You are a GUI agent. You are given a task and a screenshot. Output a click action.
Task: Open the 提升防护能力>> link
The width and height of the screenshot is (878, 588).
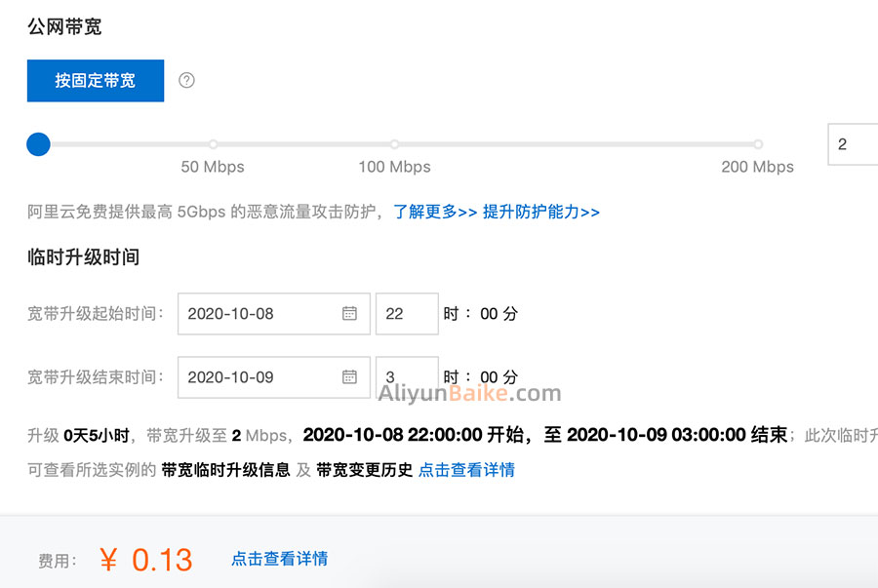pyautogui.click(x=540, y=212)
